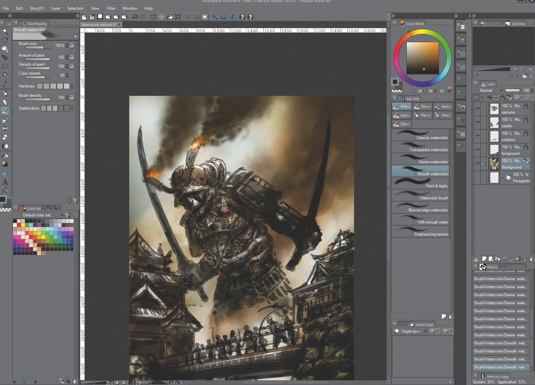The image size is (535, 385).
Task: Adjust the Color stretch value stepper
Action: pyautogui.click(x=67, y=75)
